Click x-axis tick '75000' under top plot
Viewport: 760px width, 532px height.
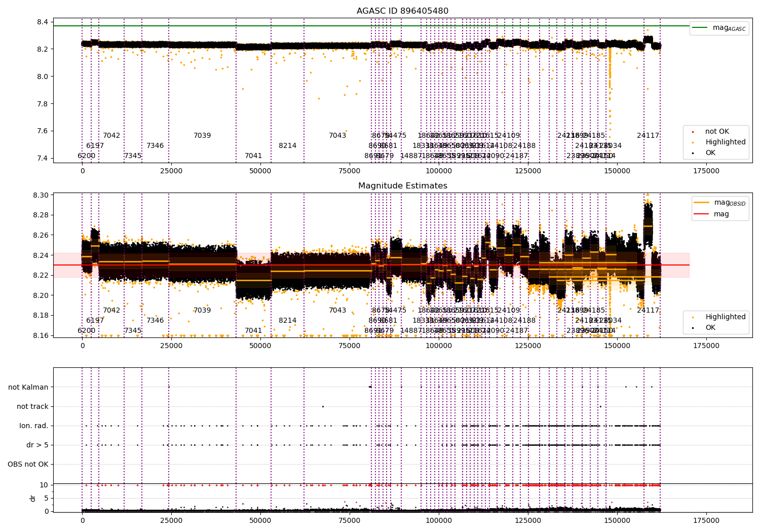coord(350,171)
